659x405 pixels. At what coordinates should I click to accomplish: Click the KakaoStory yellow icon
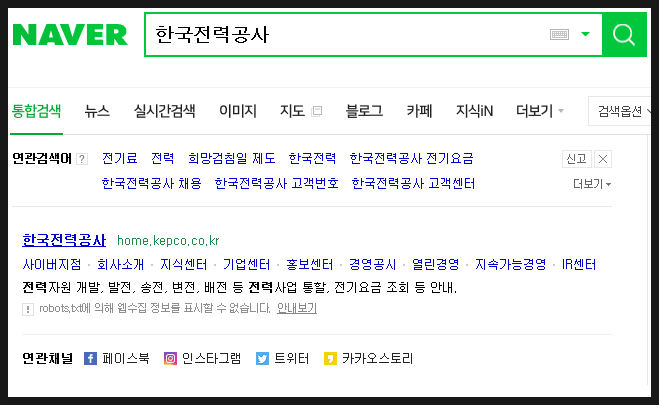coord(330,359)
